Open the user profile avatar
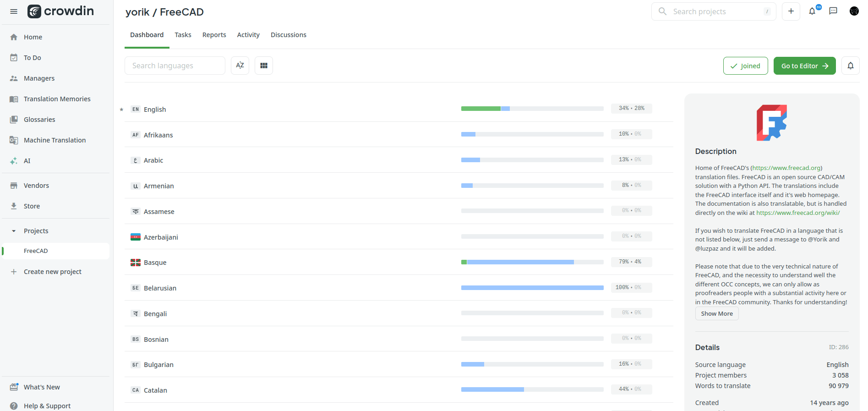868x411 pixels. tap(854, 11)
